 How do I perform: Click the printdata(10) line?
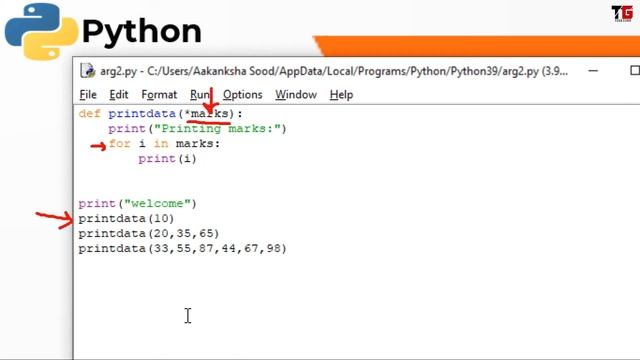click(x=126, y=219)
